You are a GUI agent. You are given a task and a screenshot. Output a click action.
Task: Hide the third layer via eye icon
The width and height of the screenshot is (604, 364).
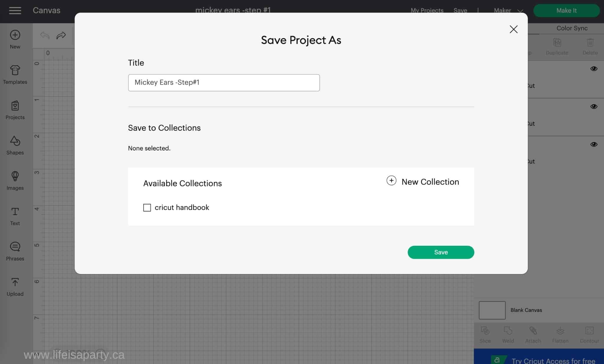(594, 144)
